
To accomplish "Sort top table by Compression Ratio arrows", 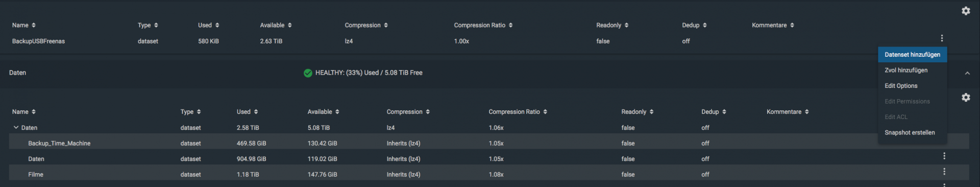I will pyautogui.click(x=510, y=25).
